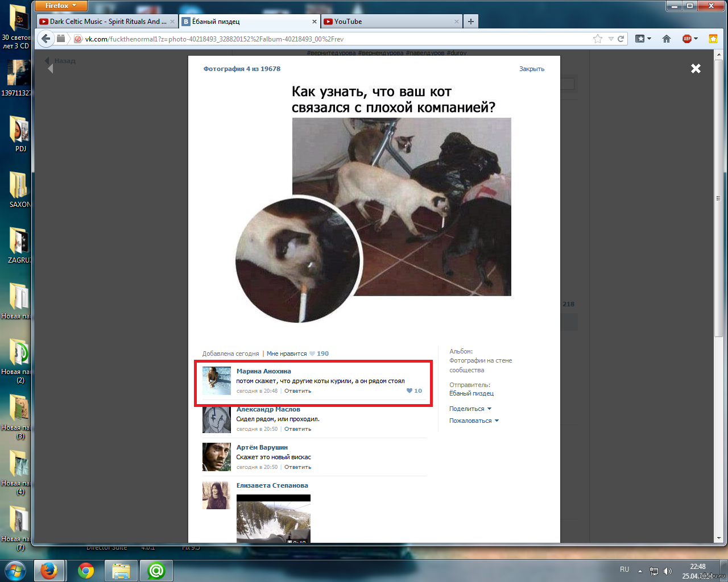Click the RU language indicator
The height and width of the screenshot is (582, 728).
pos(624,569)
